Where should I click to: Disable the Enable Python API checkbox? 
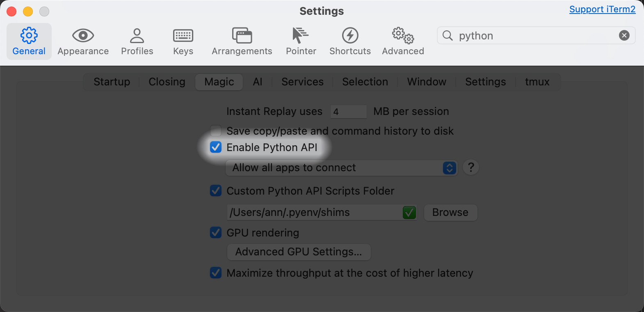click(216, 147)
